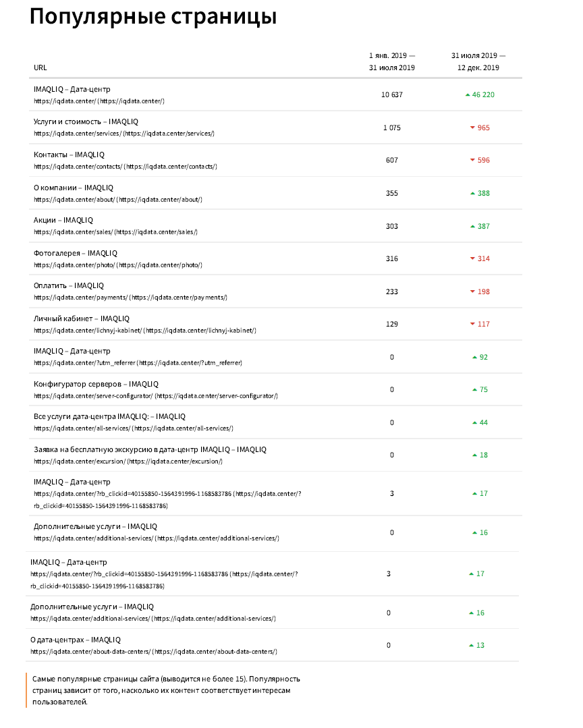Open the server-configurator URL link
The width and height of the screenshot is (583, 728).
[155, 396]
